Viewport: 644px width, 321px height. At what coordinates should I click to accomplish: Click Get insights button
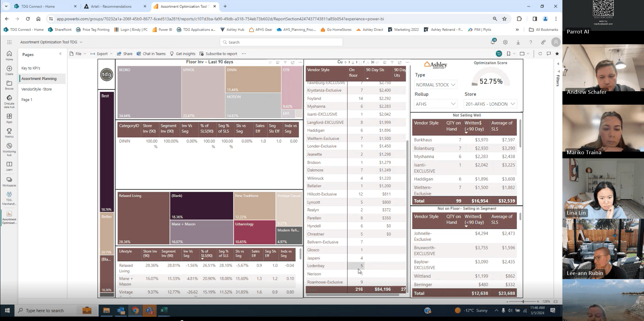tap(183, 54)
